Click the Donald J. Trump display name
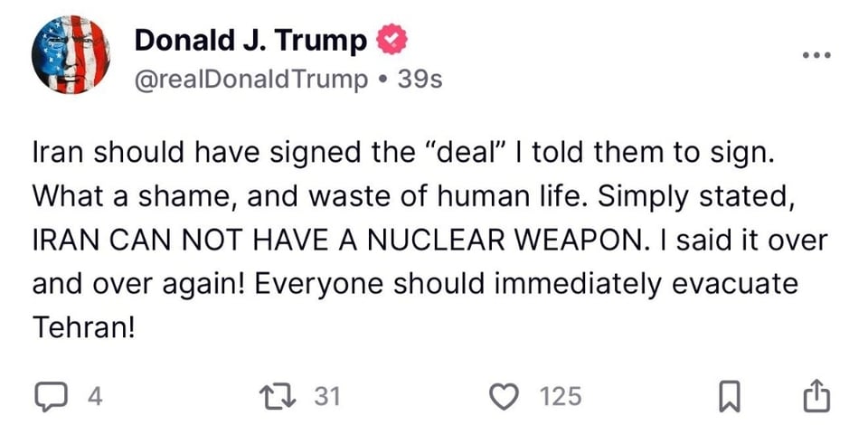868x425 pixels. 250,41
